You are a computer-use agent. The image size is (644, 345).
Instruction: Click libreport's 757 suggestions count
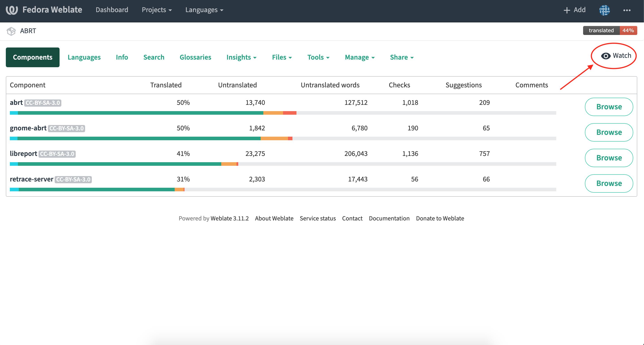click(484, 154)
